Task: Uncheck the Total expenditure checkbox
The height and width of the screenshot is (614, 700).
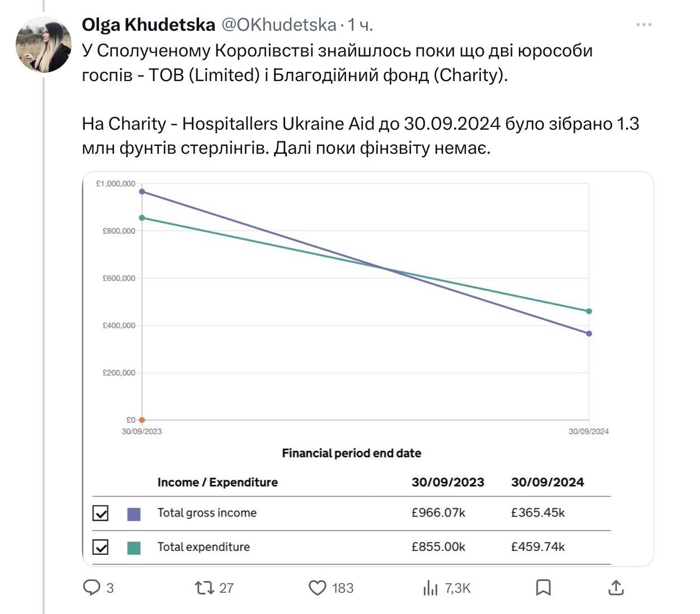Action: 101,547
